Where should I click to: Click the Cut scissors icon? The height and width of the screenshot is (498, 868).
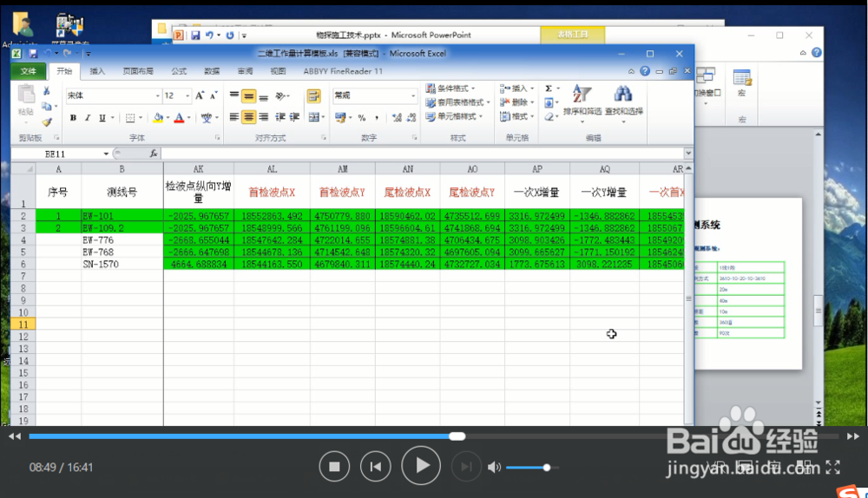tap(47, 91)
